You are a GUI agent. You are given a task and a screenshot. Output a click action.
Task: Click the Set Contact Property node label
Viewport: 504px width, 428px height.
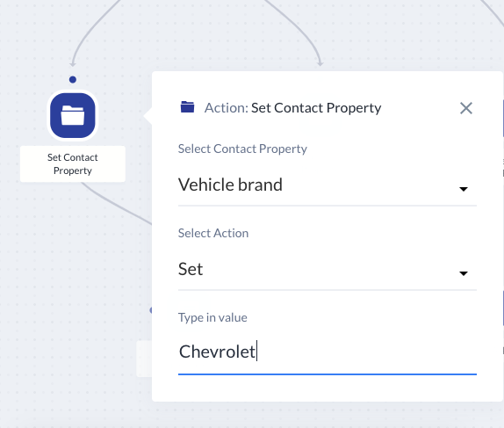(73, 164)
